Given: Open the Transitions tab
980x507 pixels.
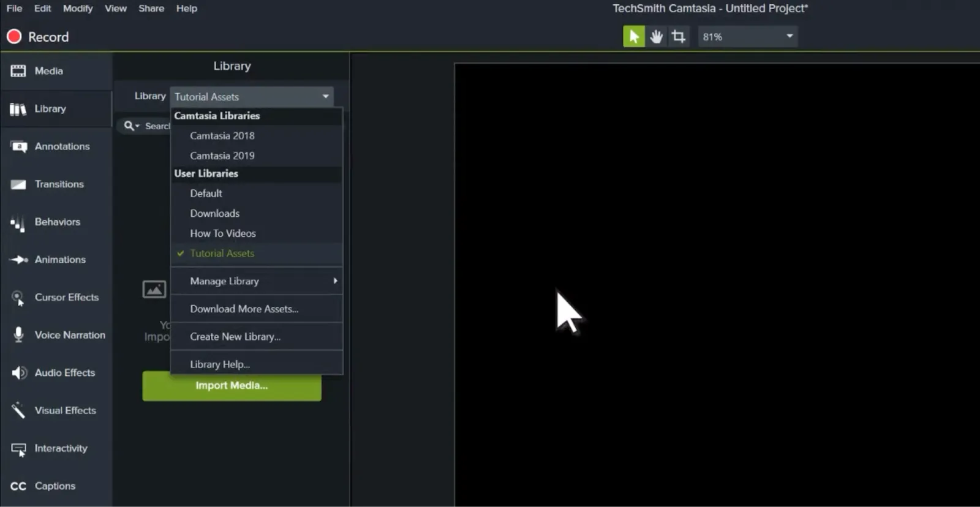Looking at the screenshot, I should pos(56,184).
